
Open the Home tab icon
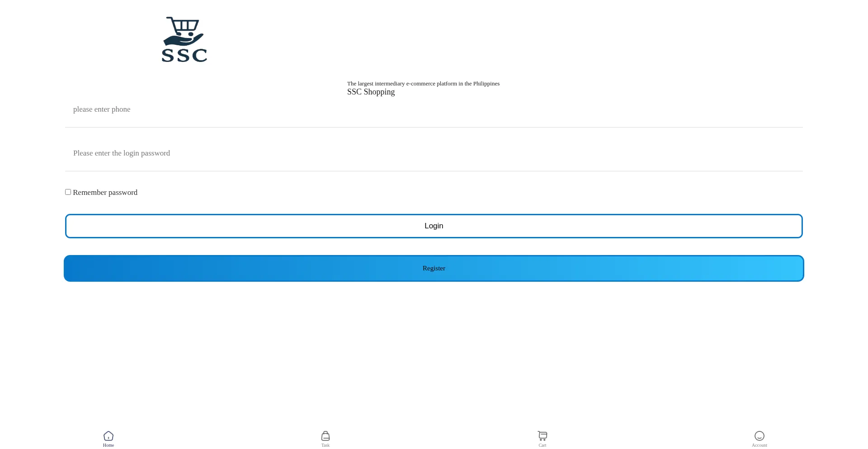[x=108, y=436]
